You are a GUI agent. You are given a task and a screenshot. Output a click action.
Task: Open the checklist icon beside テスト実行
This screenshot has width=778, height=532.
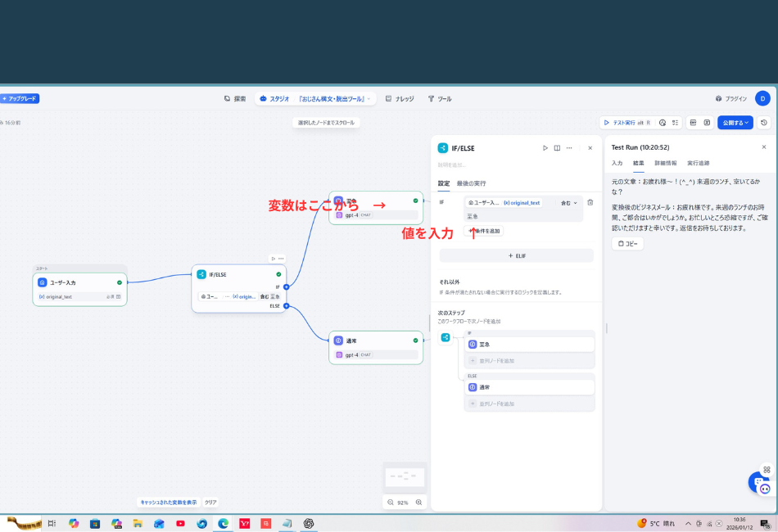pos(676,122)
